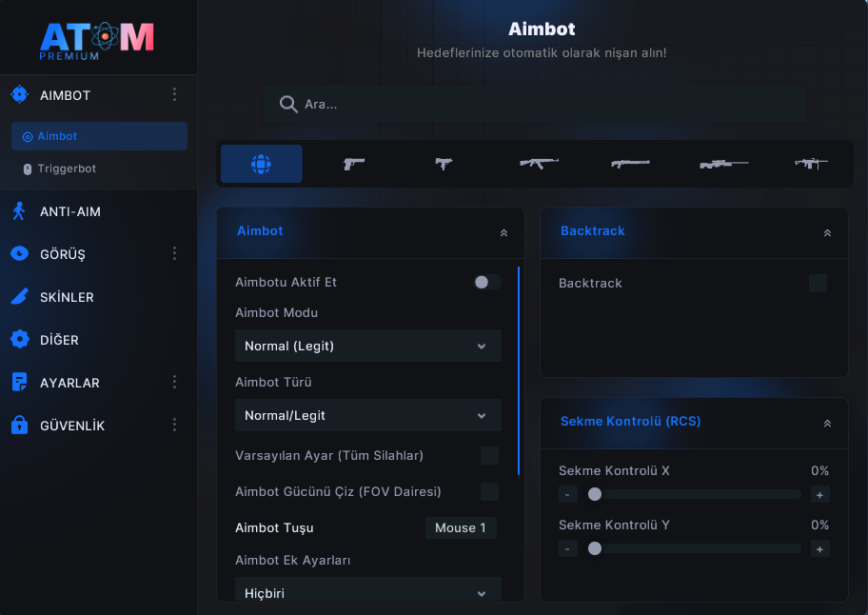This screenshot has width=868, height=615.
Task: Increase Sekme Kontrolü X with plus button
Action: click(x=819, y=495)
